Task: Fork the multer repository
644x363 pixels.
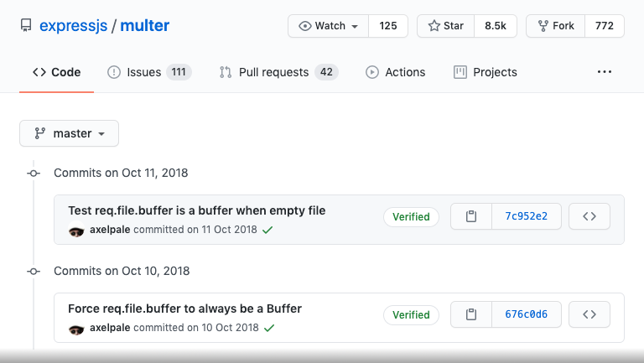Action: tap(555, 26)
